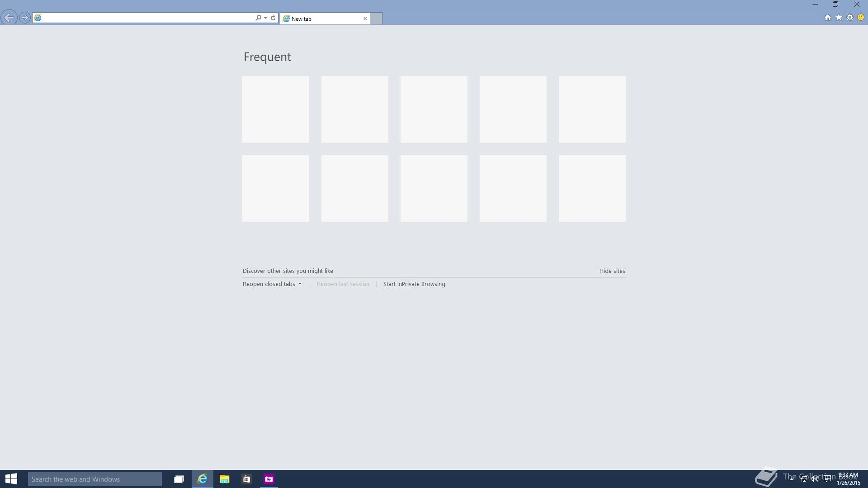
Task: Open a new blank tab button
Action: pyautogui.click(x=376, y=19)
